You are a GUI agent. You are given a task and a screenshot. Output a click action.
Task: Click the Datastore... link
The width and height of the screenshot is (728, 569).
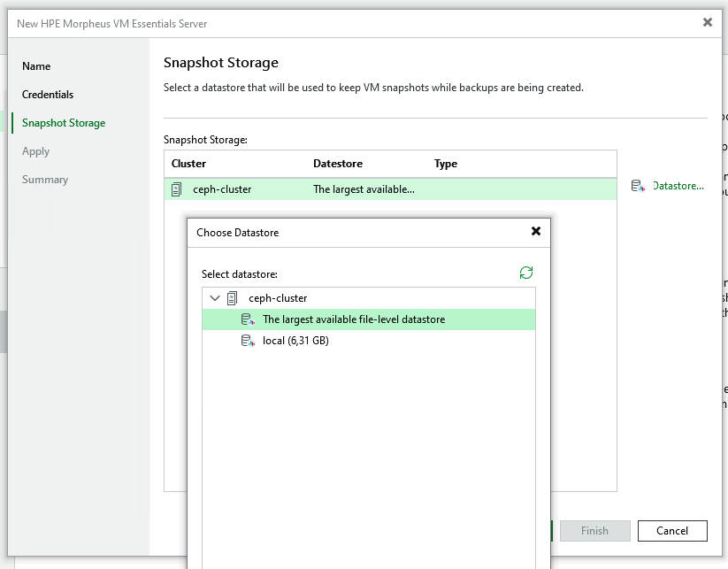coord(678,186)
